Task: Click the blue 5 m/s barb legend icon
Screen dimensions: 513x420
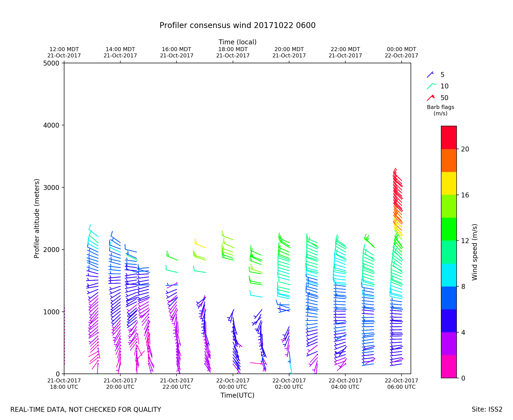Action: [430, 75]
